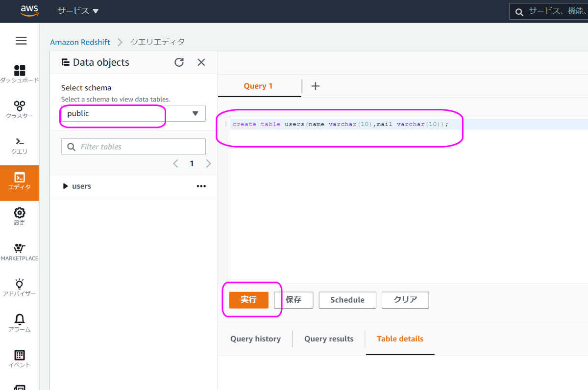
Task: Open the アラーム alarms bell item
Action: click(x=20, y=323)
